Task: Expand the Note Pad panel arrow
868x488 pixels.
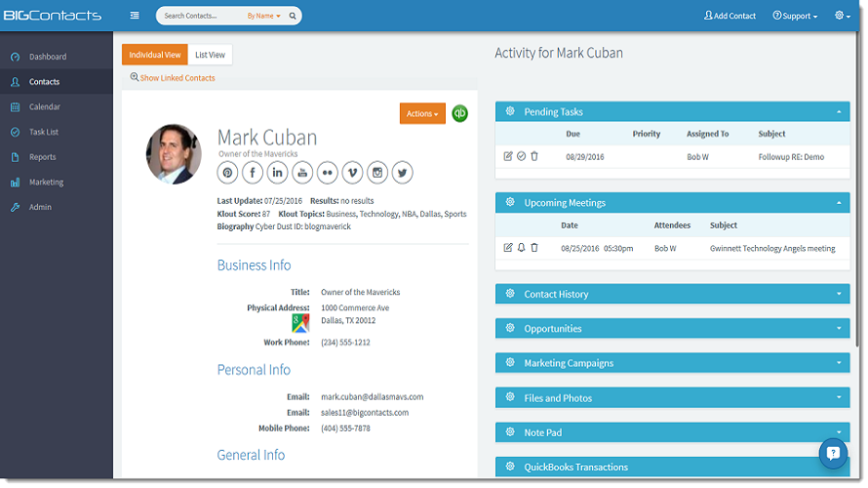Action: [839, 432]
